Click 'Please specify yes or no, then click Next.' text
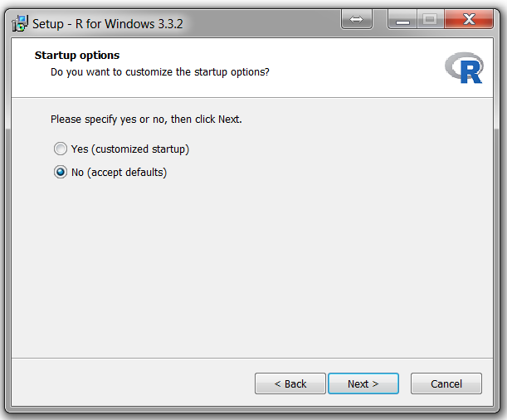The image size is (507, 420). pos(146,120)
